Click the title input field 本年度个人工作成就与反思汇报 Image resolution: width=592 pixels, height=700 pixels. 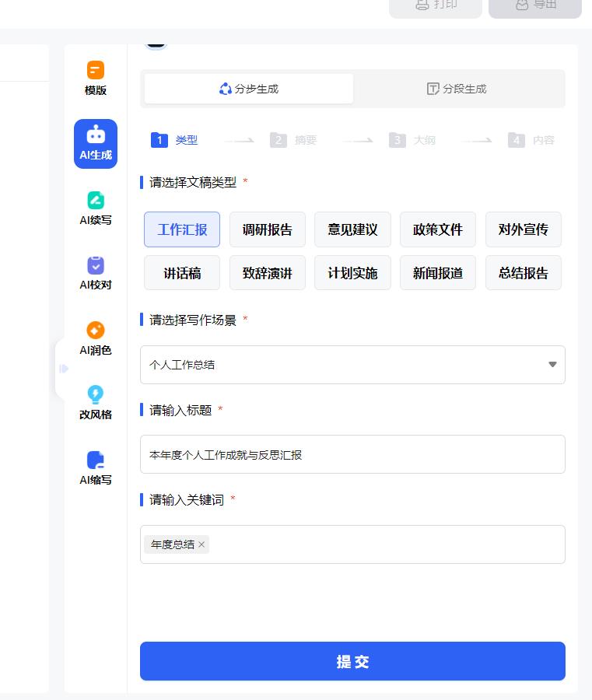(352, 454)
